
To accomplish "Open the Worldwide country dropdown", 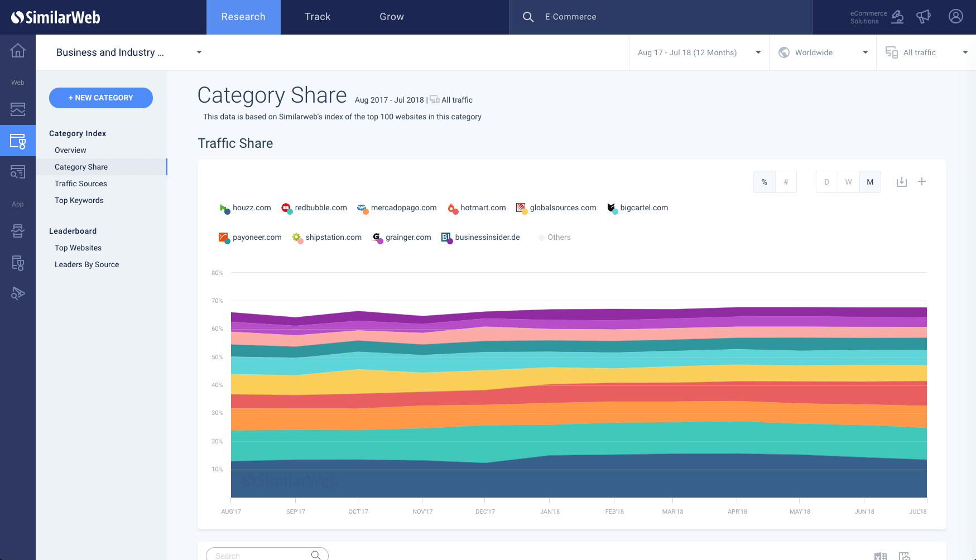I will (x=823, y=52).
